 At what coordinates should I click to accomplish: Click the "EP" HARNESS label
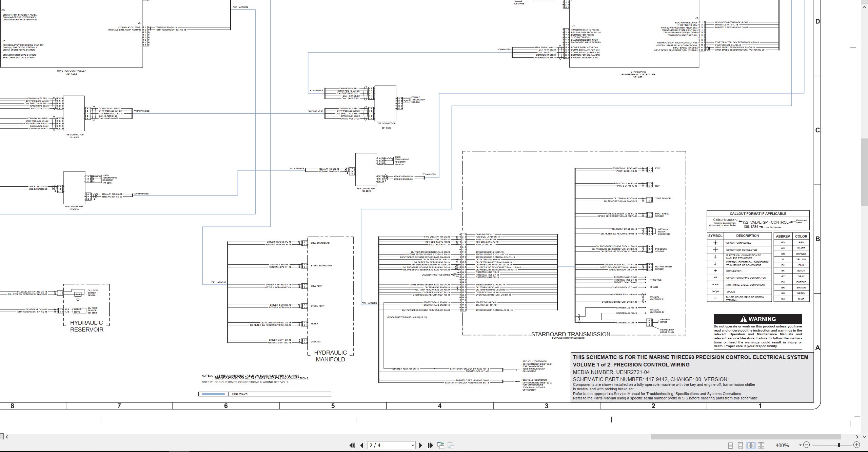click(x=218, y=282)
